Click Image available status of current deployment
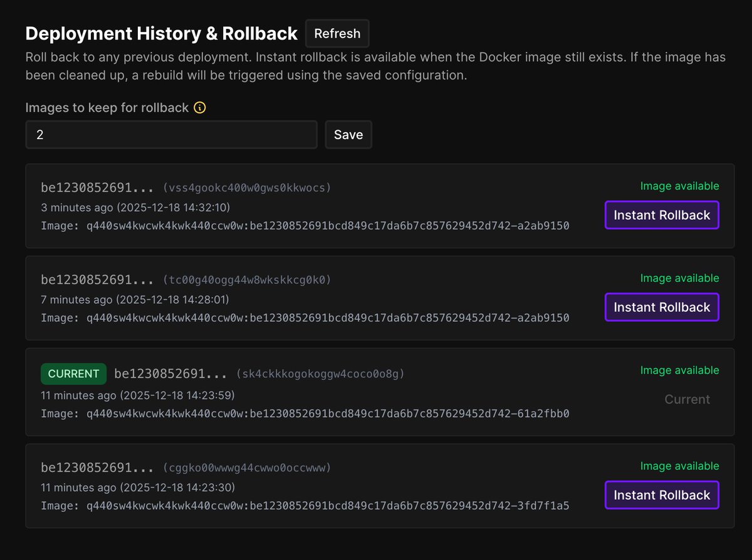The height and width of the screenshot is (560, 752). click(x=680, y=370)
